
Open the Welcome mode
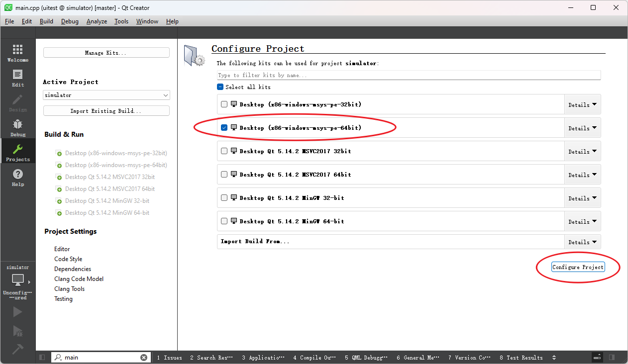17,53
